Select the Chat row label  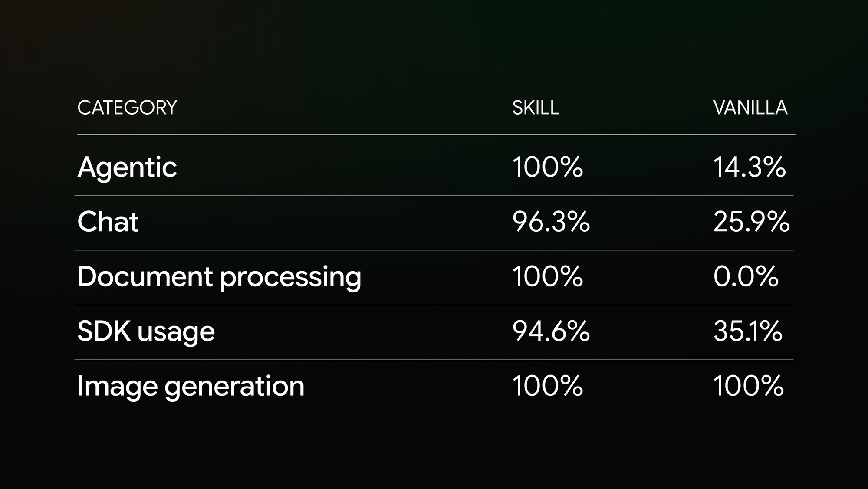point(108,222)
